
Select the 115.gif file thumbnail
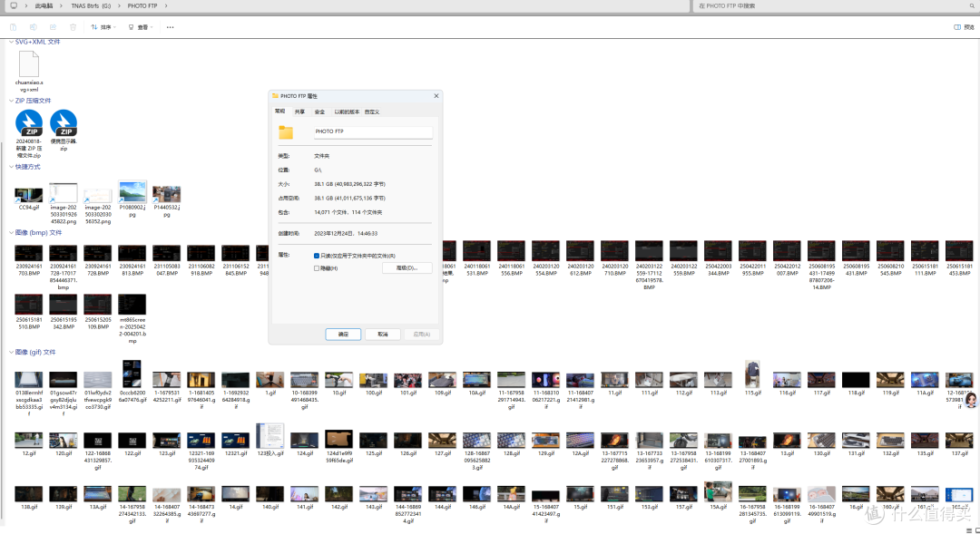752,374
